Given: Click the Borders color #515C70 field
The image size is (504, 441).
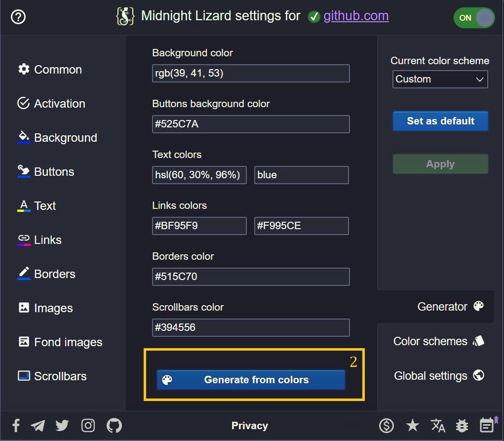Looking at the screenshot, I should tap(251, 277).
